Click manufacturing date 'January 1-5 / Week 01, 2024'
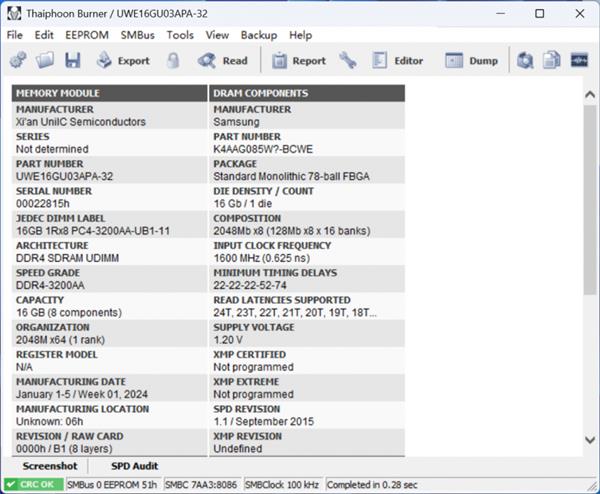Image resolution: width=600 pixels, height=494 pixels. pyautogui.click(x=82, y=394)
